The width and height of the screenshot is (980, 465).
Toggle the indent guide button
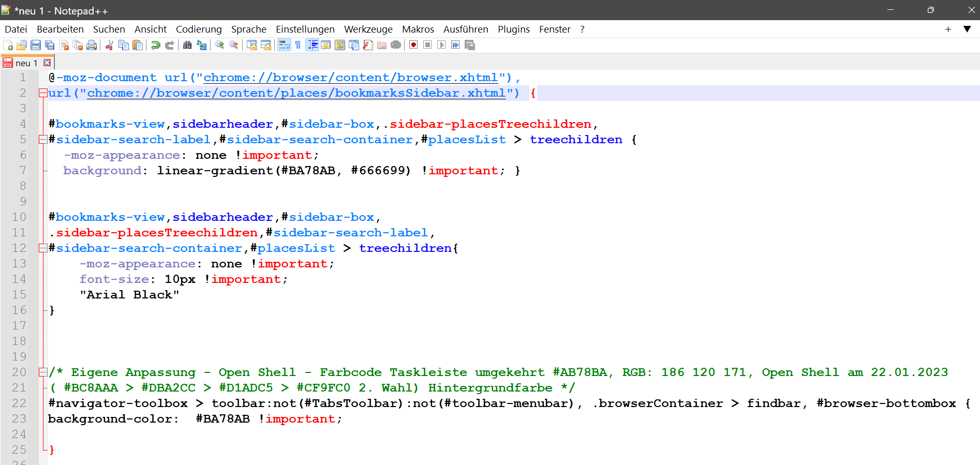(313, 46)
